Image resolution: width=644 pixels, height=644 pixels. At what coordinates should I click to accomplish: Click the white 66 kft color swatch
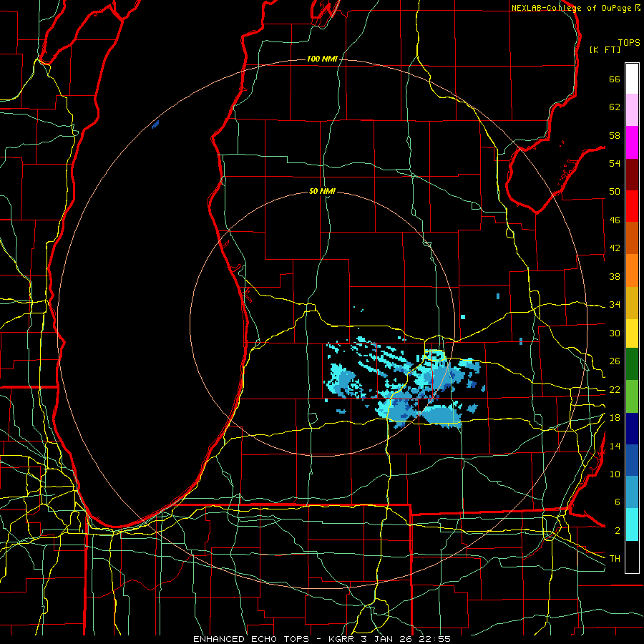(632, 79)
